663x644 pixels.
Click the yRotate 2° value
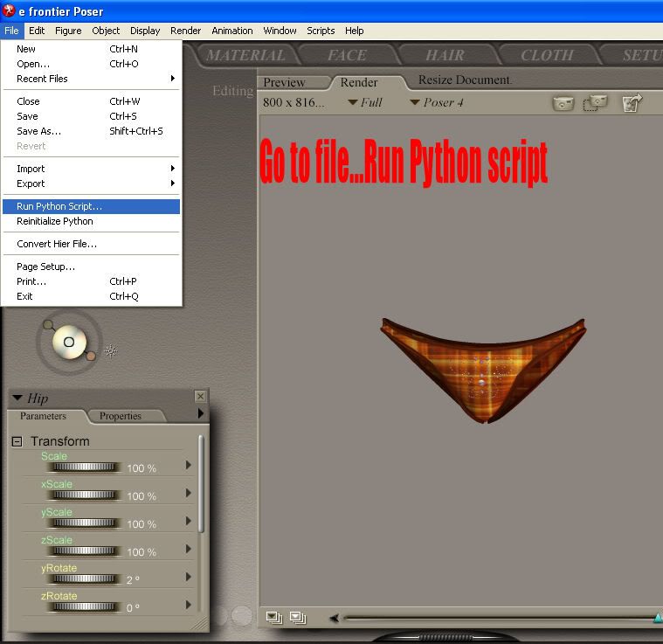coord(133,579)
